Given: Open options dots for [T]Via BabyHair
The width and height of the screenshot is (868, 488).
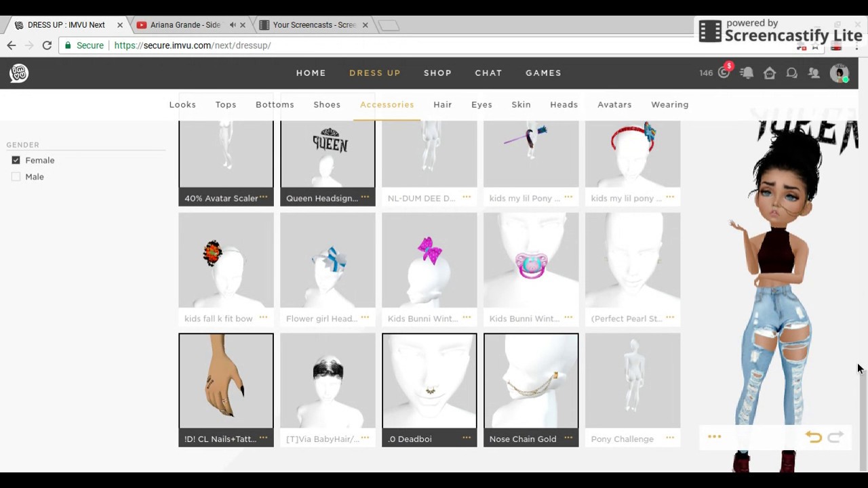Looking at the screenshot, I should point(365,438).
